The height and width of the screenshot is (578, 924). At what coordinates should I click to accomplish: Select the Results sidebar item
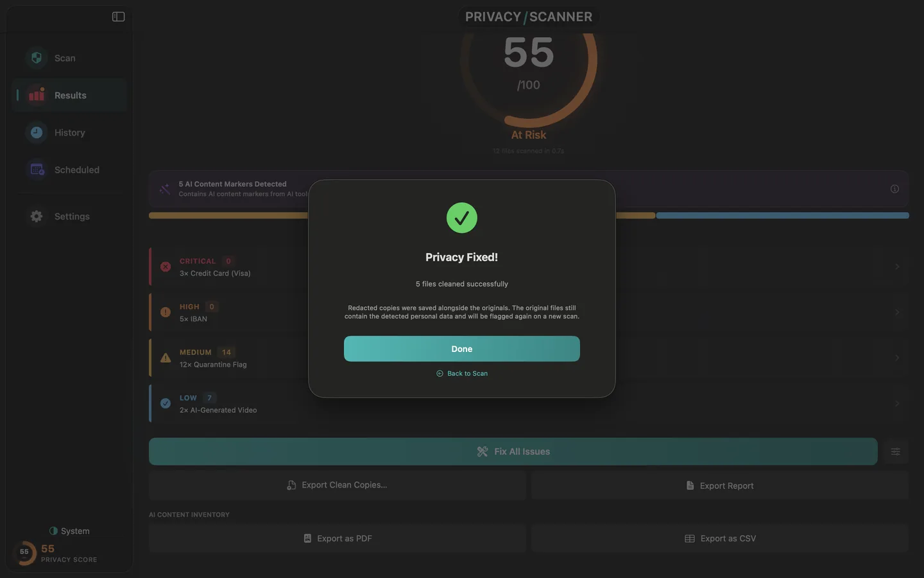tap(69, 95)
